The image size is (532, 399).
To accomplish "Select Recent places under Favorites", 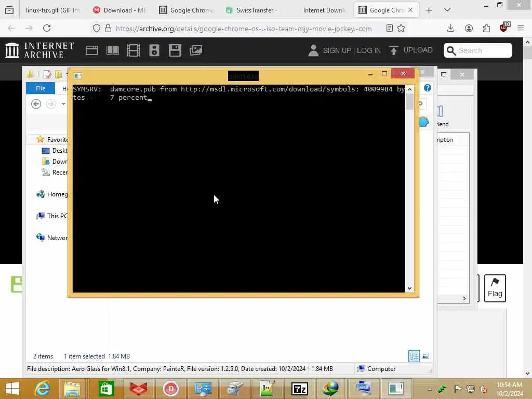I will click(54, 172).
